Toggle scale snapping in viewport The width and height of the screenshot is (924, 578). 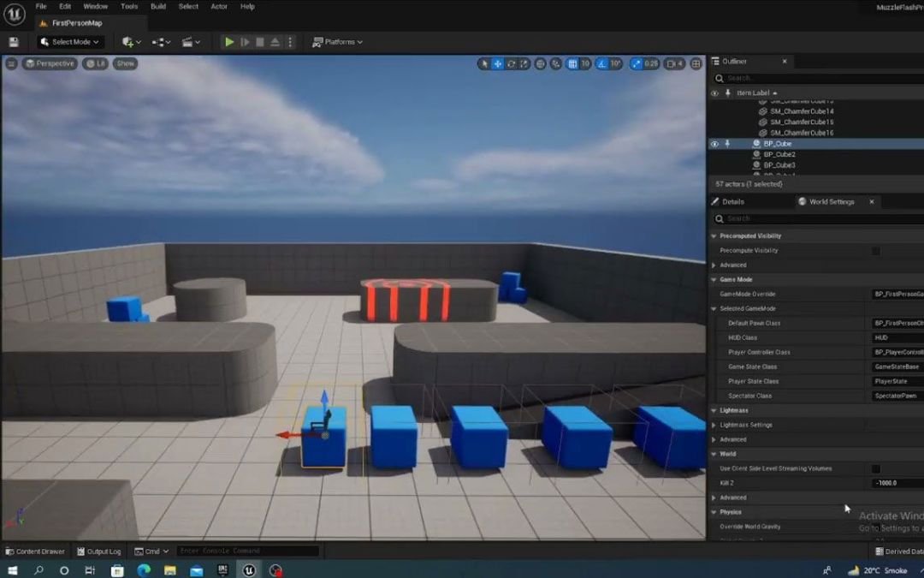(636, 63)
